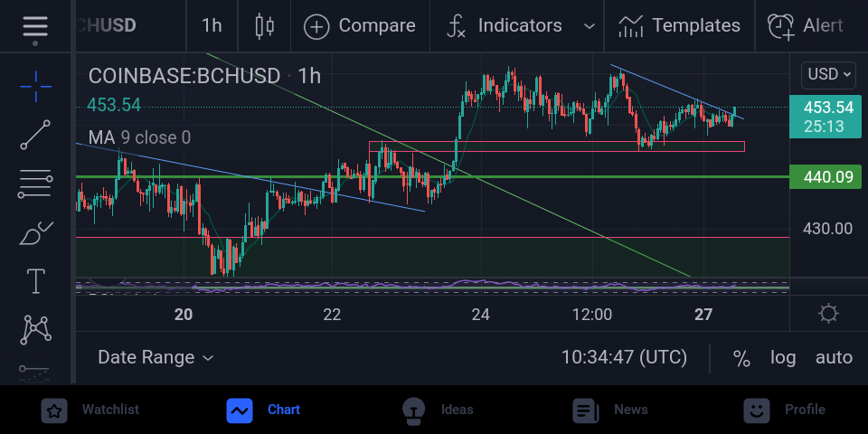
Task: Open the BCHUSD symbol search
Action: [x=107, y=26]
